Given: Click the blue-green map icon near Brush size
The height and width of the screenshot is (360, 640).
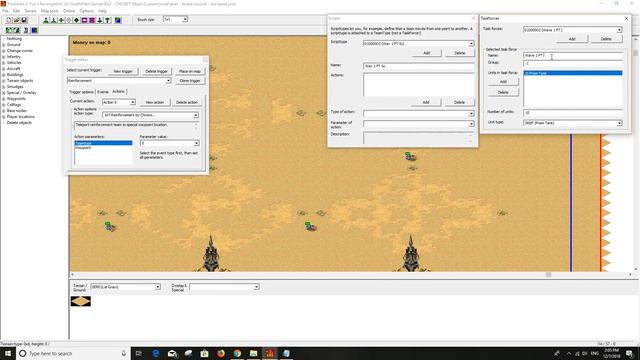Looking at the screenshot, I should coord(118,20).
